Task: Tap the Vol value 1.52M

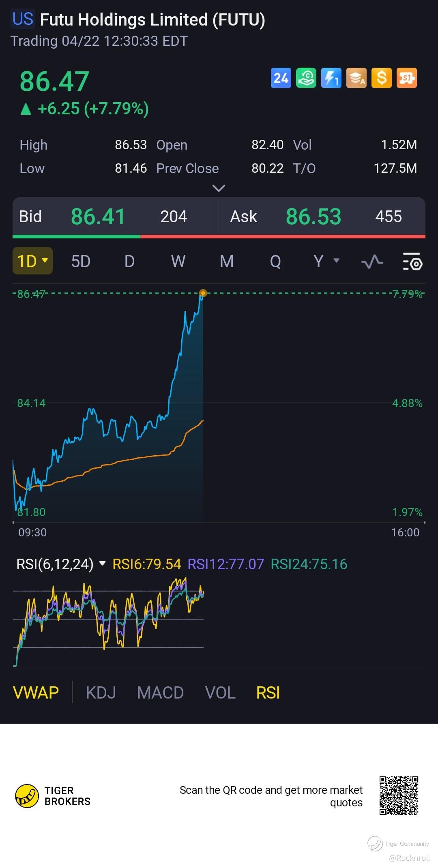Action: click(x=399, y=145)
